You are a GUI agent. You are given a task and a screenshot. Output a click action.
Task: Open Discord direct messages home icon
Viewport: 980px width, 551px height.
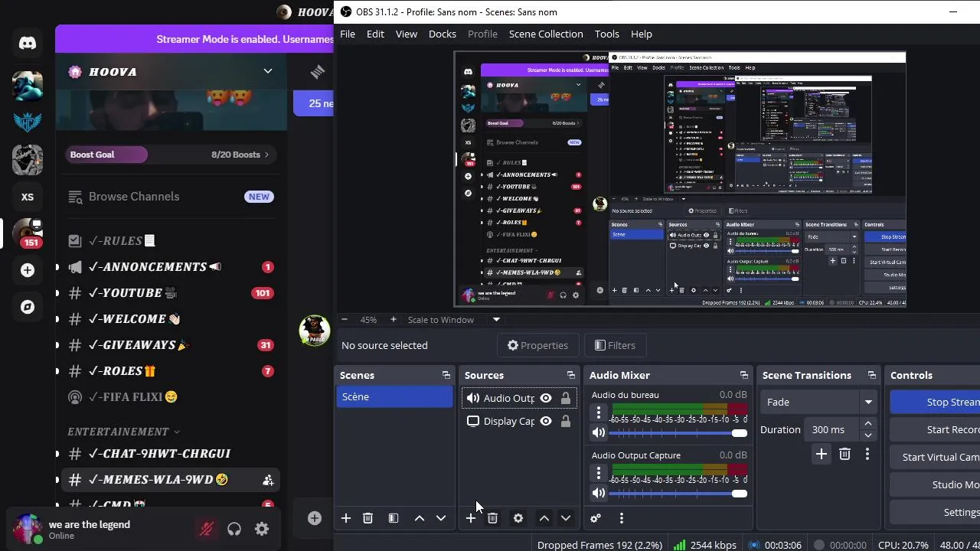(x=28, y=43)
